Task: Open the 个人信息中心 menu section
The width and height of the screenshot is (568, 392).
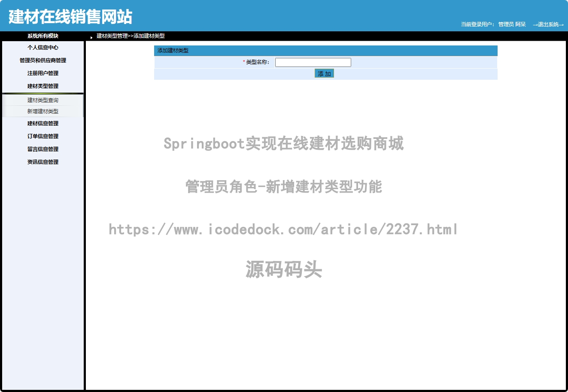Action: (43, 48)
